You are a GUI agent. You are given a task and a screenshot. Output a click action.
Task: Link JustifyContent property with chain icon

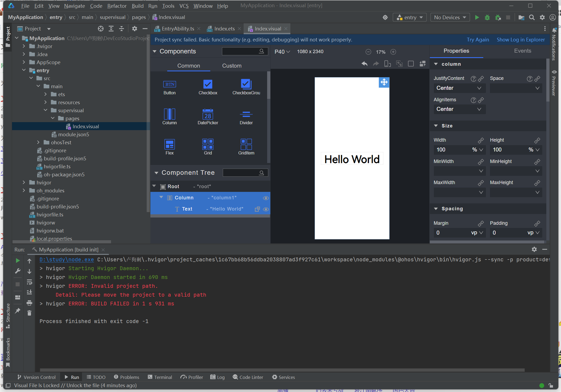[x=481, y=79]
